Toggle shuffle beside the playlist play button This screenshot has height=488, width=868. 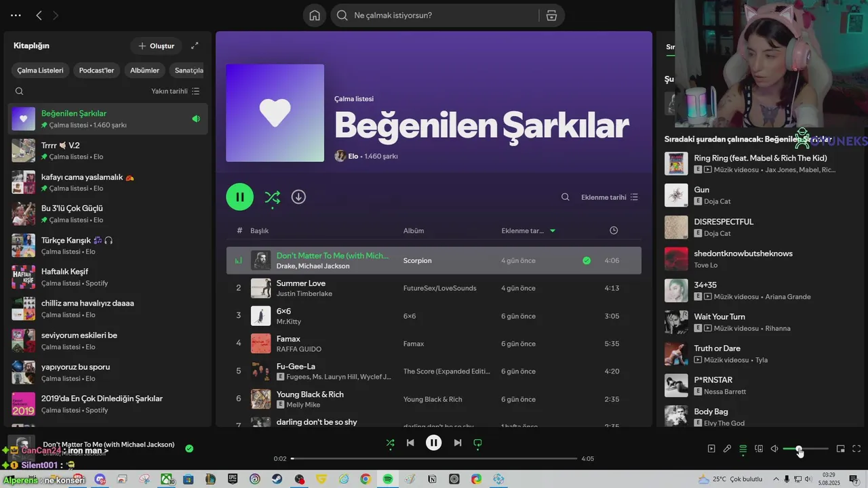[x=272, y=197]
